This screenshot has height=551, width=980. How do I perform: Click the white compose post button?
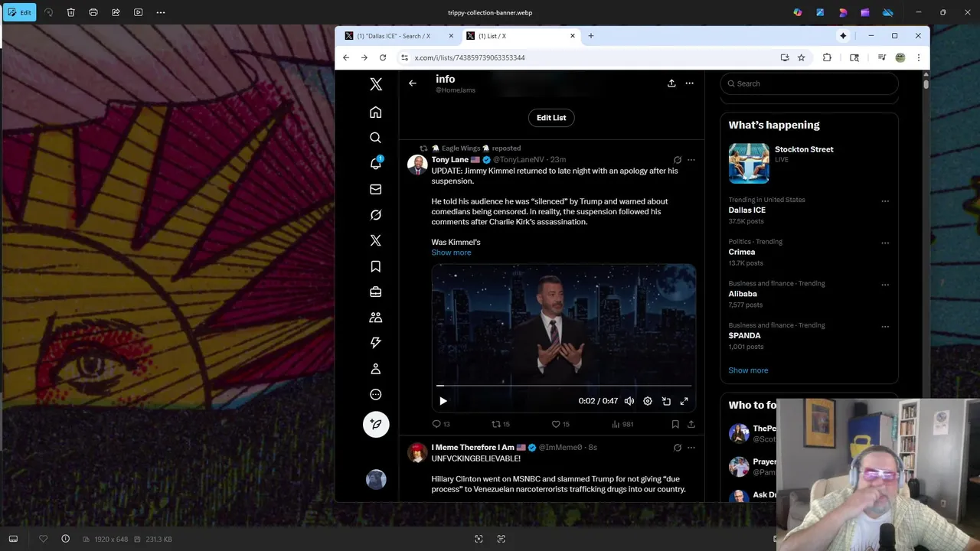(x=376, y=424)
